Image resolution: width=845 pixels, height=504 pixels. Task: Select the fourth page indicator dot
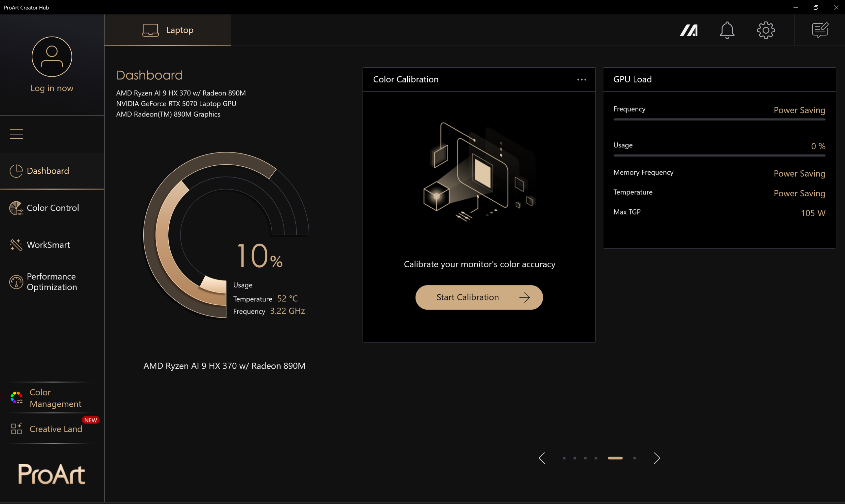(596, 458)
